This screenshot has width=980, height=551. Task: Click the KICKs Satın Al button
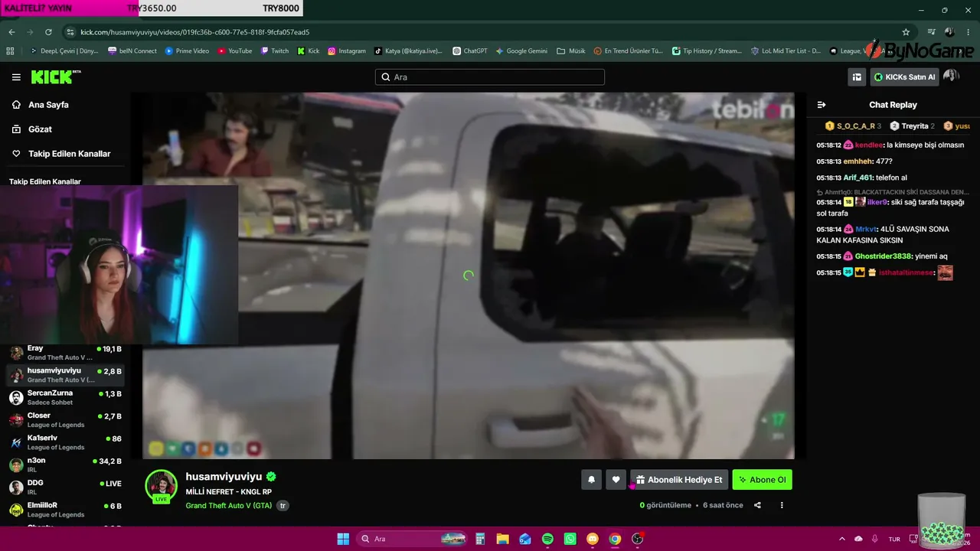pos(904,77)
